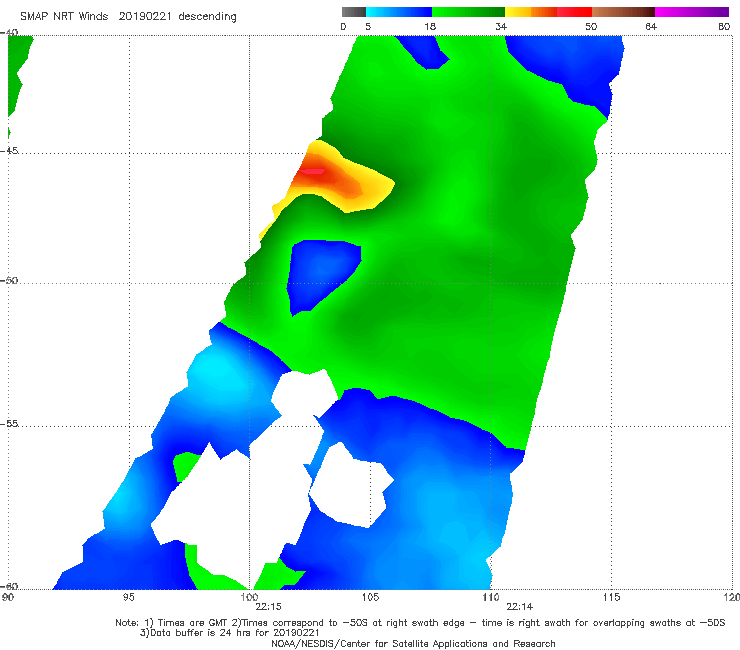Click the red peak-wind spot on the map
This screenshot has width=740, height=650.
tap(312, 171)
